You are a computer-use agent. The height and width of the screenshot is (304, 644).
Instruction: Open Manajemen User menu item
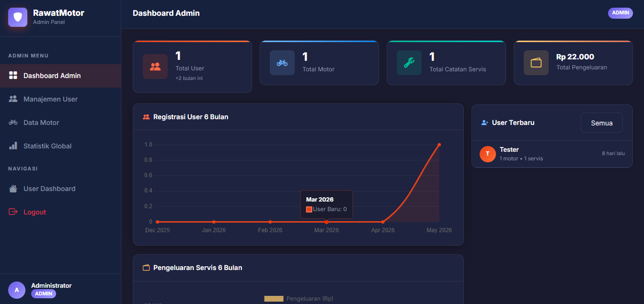tap(60, 99)
